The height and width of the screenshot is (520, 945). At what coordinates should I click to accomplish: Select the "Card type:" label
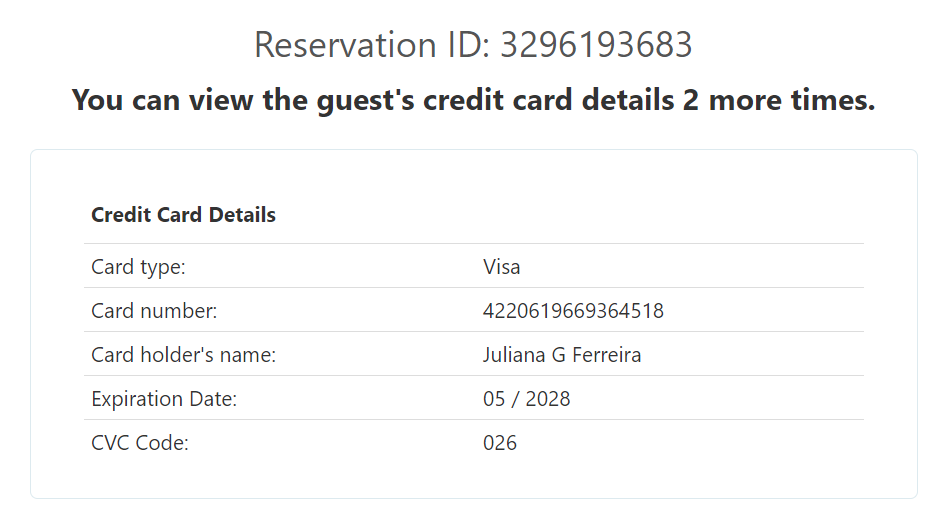click(x=138, y=268)
